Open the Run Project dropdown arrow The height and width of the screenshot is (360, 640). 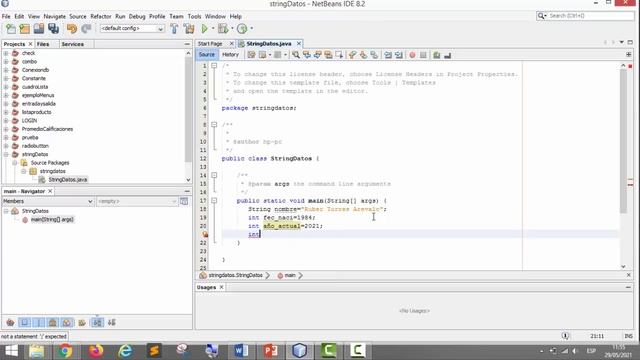point(213,29)
